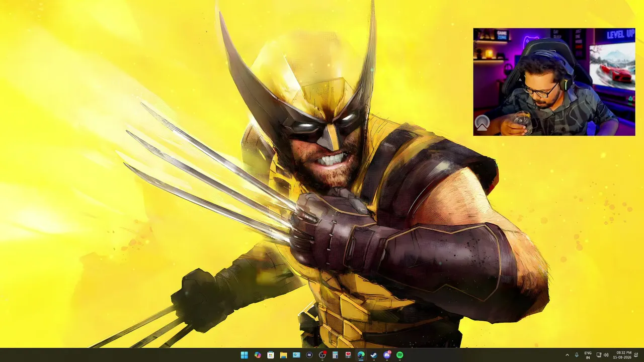Switch to Microsoft Edge browser

click(x=361, y=355)
